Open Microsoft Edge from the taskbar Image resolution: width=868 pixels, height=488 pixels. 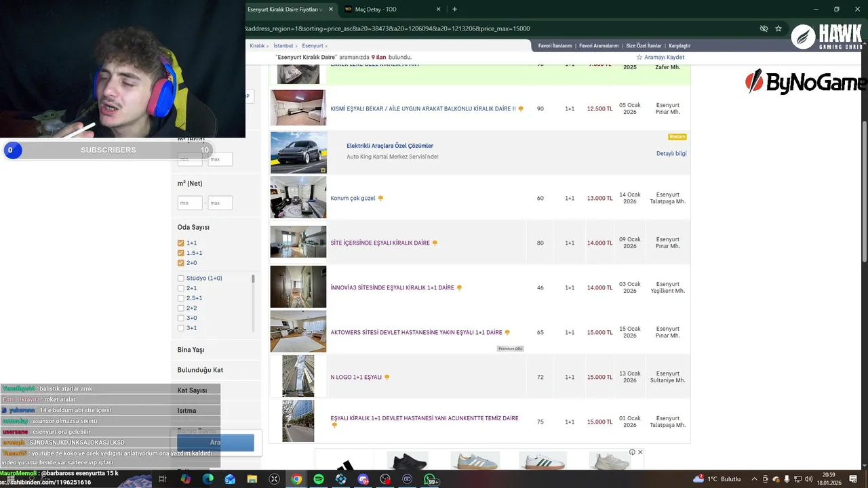coord(208,479)
